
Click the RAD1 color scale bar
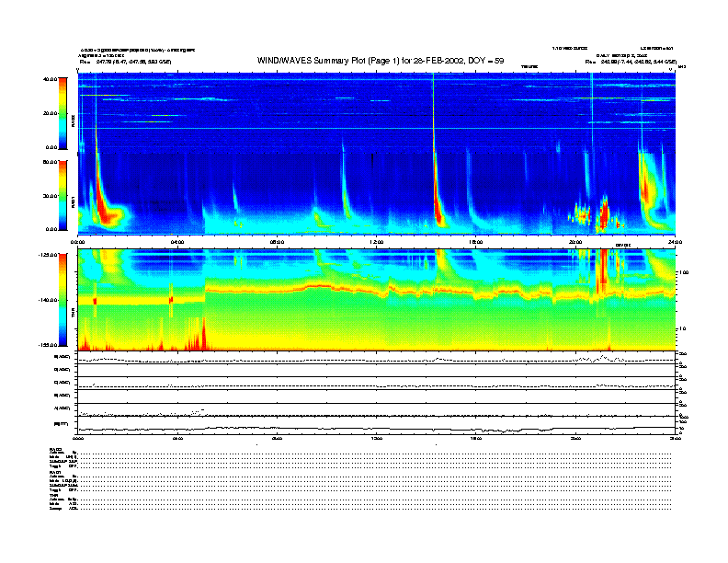62,195
